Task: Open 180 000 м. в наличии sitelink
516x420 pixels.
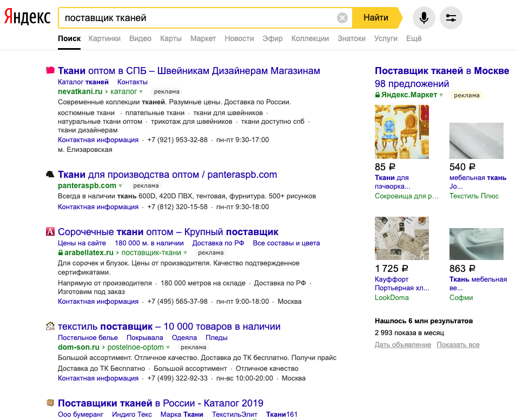Action: pyautogui.click(x=149, y=243)
